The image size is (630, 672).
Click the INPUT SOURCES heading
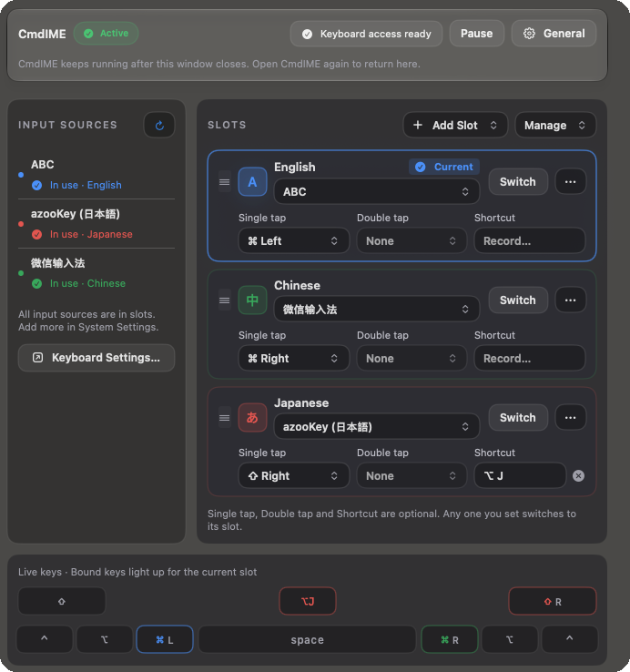[x=67, y=125]
